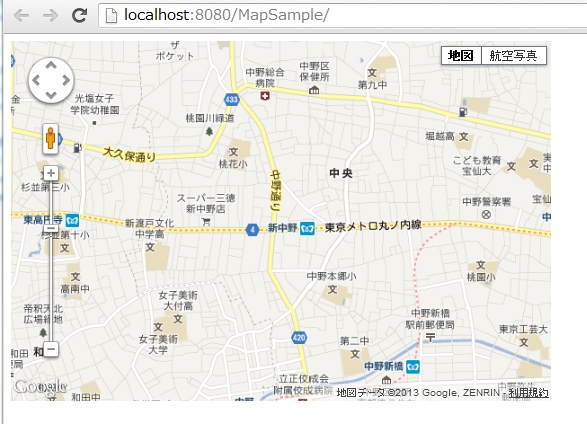Click the 桃園川緑道 tree park icon
587x424 pixels.
pyautogui.click(x=210, y=131)
